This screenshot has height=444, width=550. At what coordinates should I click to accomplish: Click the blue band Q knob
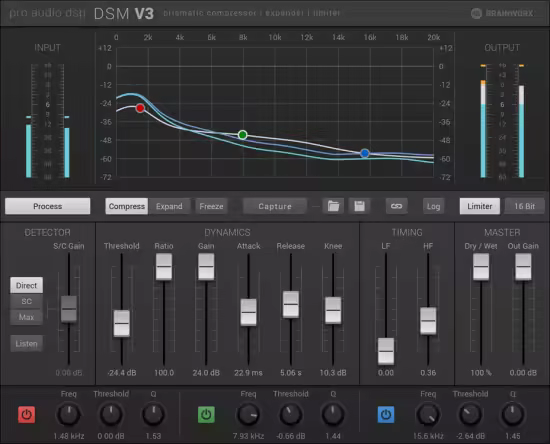tap(512, 415)
